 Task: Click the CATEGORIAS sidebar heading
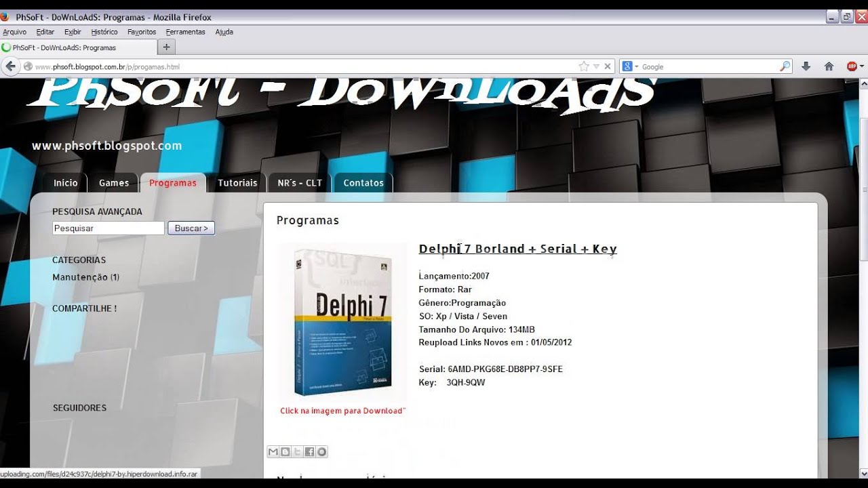[79, 260]
